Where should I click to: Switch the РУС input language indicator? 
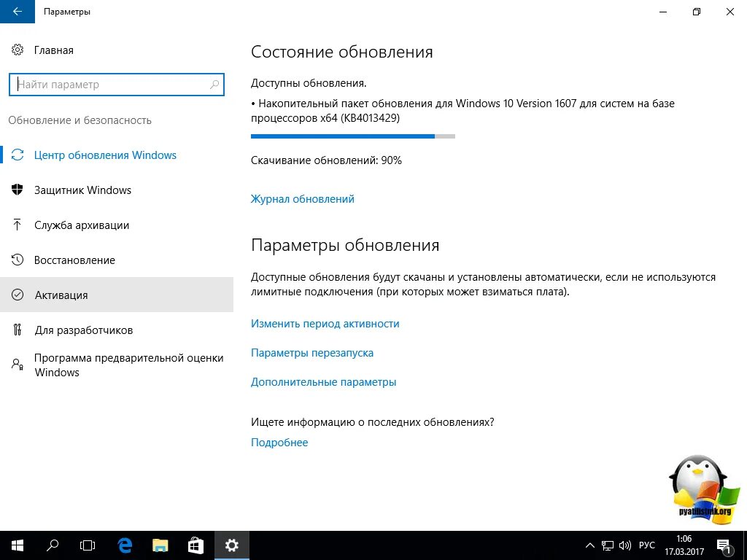coord(647,545)
